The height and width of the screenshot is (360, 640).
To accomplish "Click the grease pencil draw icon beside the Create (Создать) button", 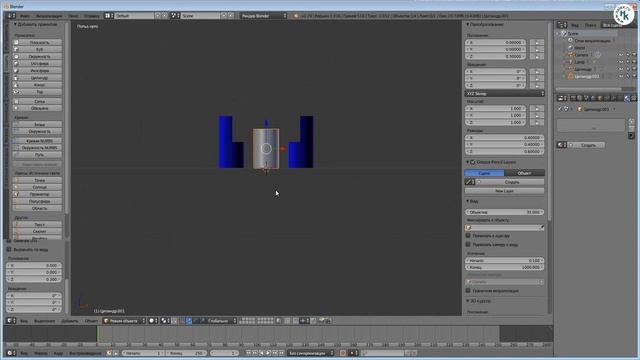I will pyautogui.click(x=469, y=182).
